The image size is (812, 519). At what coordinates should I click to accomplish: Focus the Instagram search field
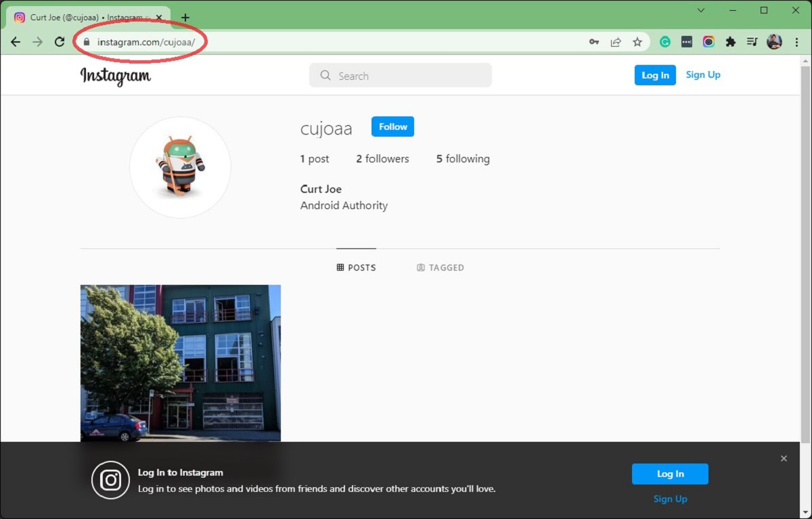tap(401, 76)
